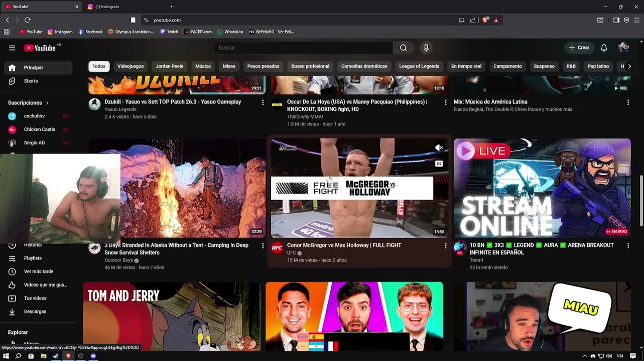The width and height of the screenshot is (644, 361).
Task: Open the STREAM ONLINE live thumbnail
Action: click(x=542, y=188)
